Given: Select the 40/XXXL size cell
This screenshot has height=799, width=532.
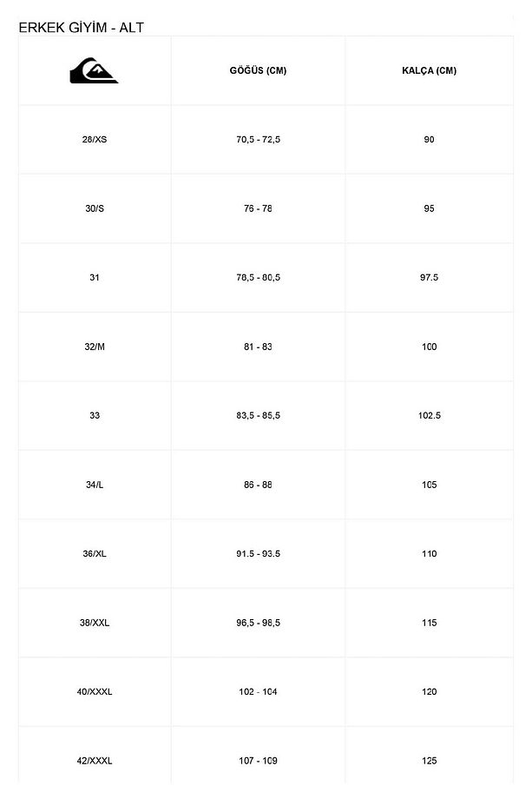Looking at the screenshot, I should (x=95, y=691).
